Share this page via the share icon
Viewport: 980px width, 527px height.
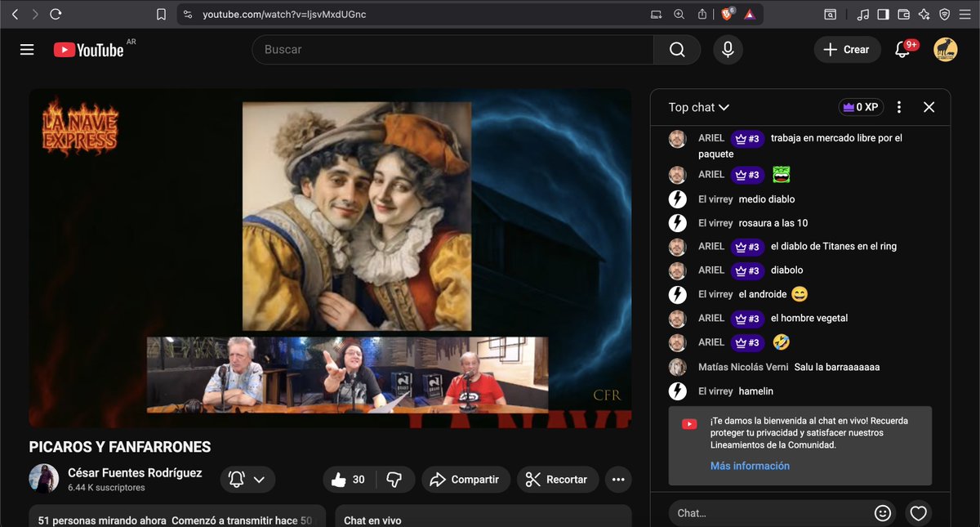pyautogui.click(x=702, y=14)
